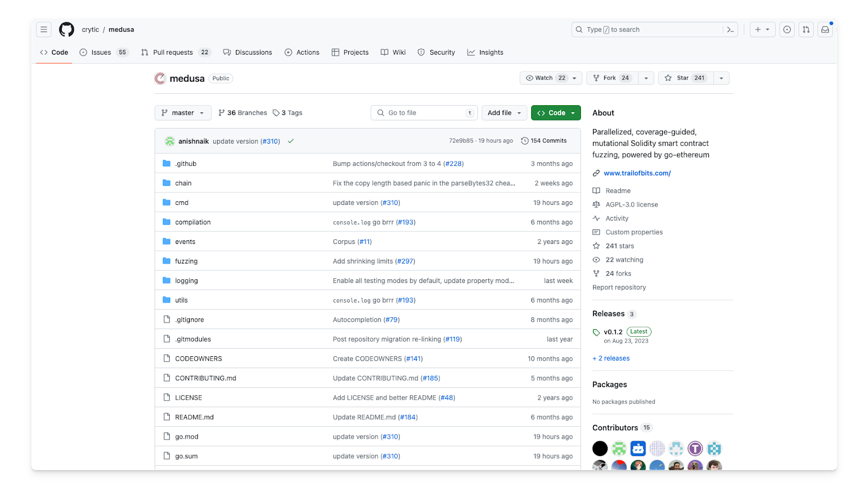The image size is (868, 488).
Task: Show the 2 additional releases
Action: point(611,358)
